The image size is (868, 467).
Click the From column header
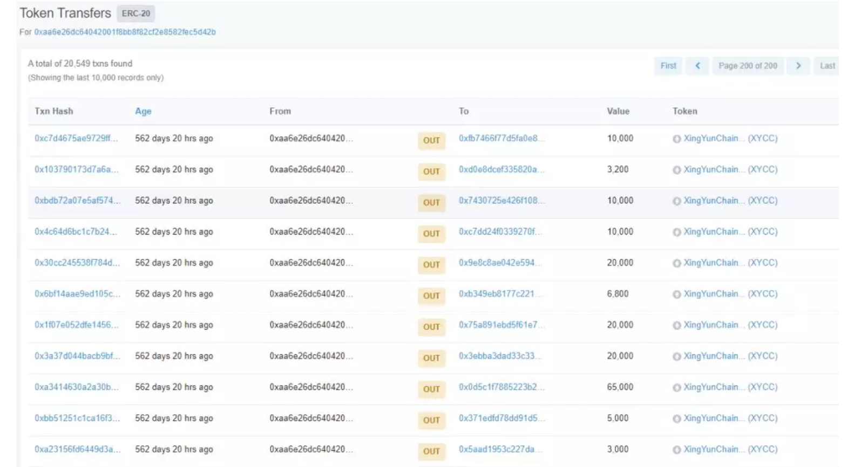[x=280, y=111]
